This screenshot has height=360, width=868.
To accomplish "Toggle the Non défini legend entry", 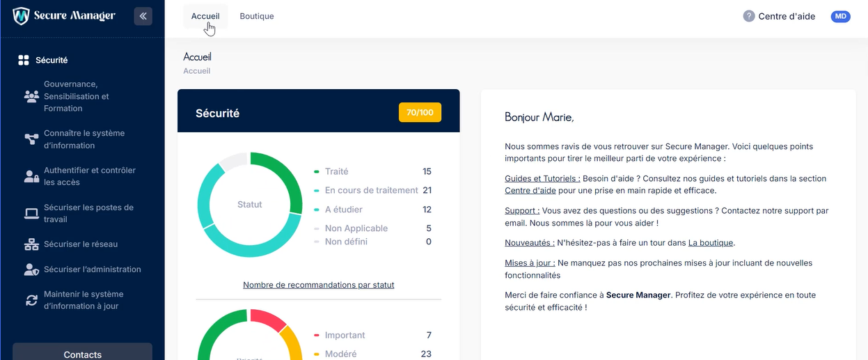I will 340,242.
